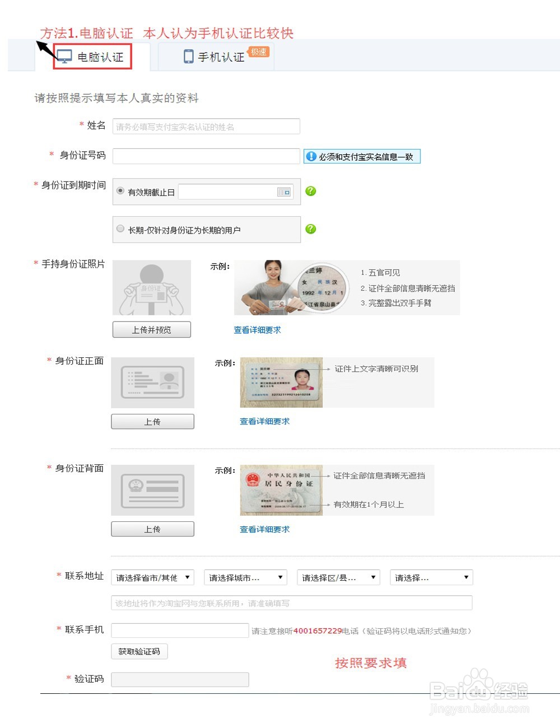Select the 长期 validity radio button
This screenshot has height=728, width=560.
[x=120, y=228]
